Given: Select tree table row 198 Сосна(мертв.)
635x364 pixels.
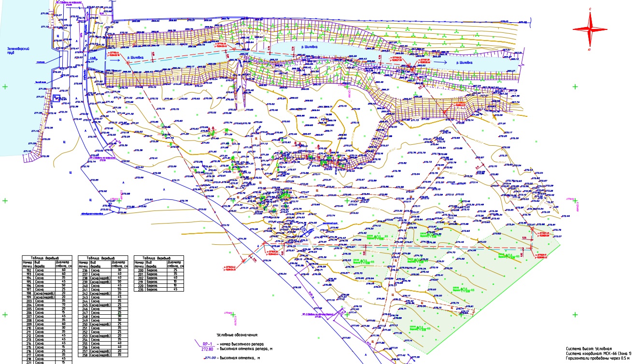Looking at the screenshot, I should coord(47,293).
